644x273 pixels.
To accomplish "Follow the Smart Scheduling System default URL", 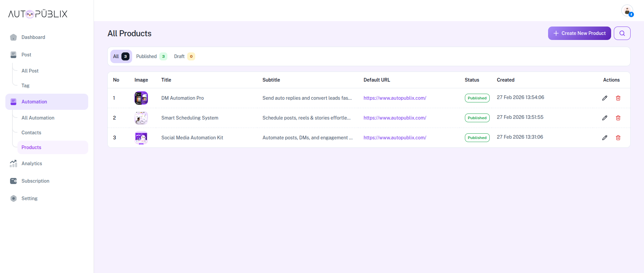I will pyautogui.click(x=395, y=118).
